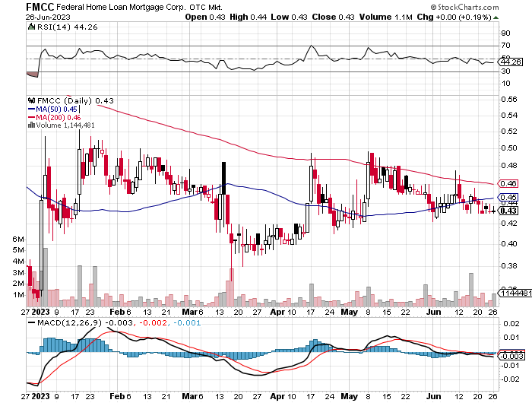The width and height of the screenshot is (532, 403).
Task: Click the FMCC ticker symbol title
Action: (x=40, y=7)
